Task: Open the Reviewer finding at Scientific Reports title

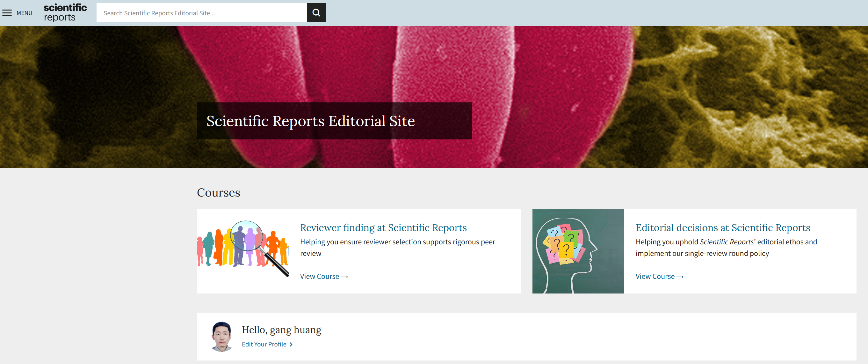Action: pyautogui.click(x=383, y=228)
